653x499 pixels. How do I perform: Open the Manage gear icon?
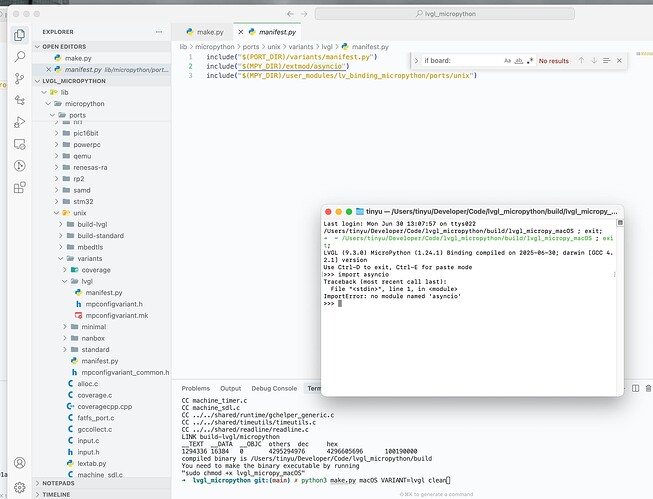coord(20,487)
